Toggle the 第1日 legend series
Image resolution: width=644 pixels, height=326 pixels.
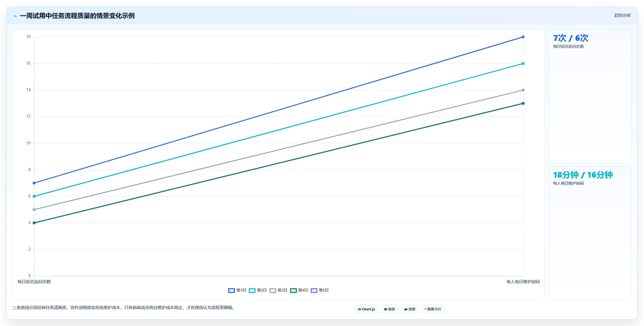pos(237,290)
